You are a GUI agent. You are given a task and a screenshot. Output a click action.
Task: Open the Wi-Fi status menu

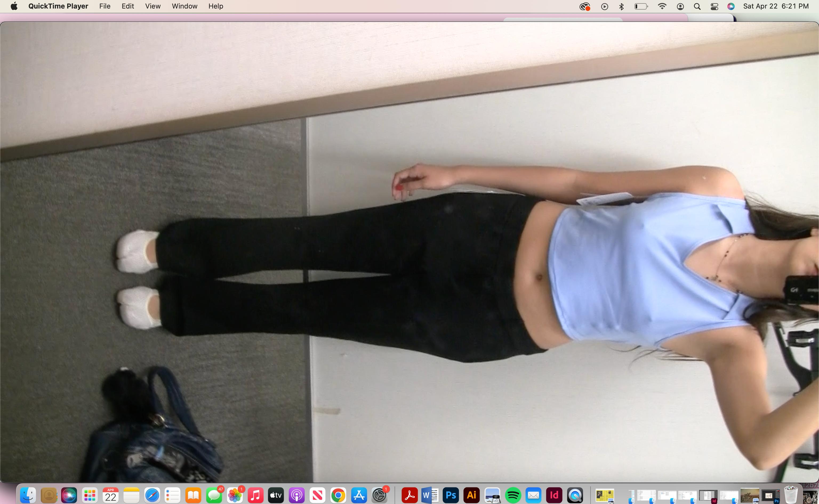tap(662, 6)
